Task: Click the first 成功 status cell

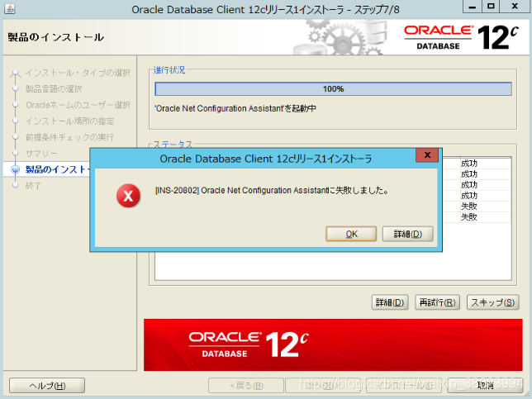Action: [485, 164]
